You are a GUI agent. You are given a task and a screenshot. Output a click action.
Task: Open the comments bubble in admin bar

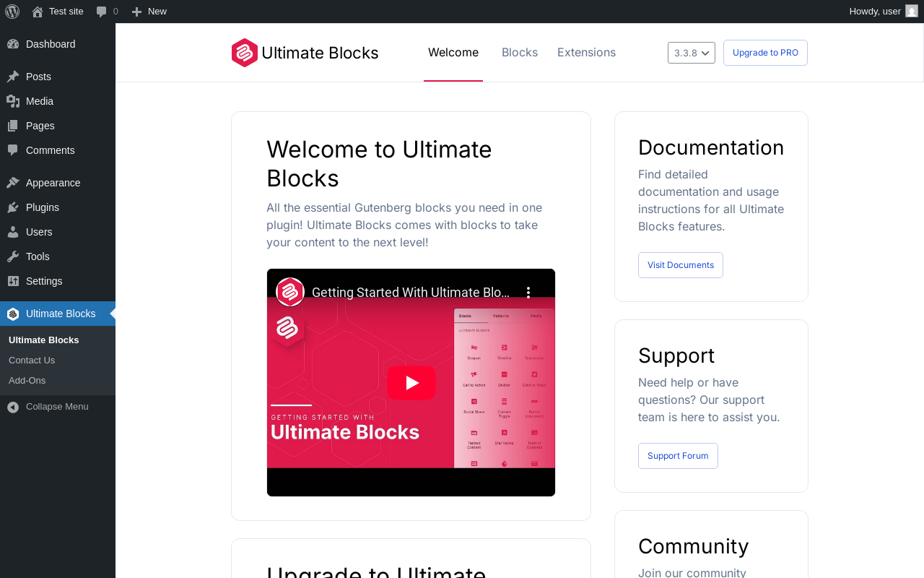102,12
